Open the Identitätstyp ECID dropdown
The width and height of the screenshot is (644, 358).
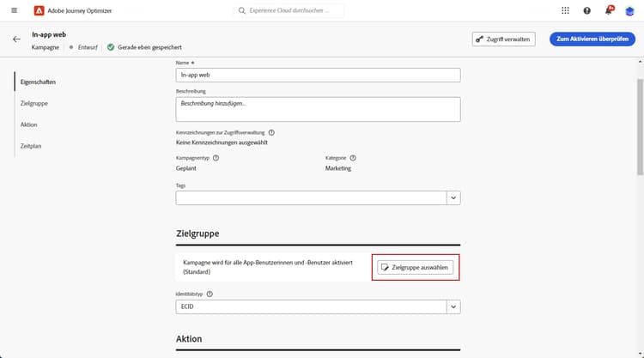[x=453, y=306]
